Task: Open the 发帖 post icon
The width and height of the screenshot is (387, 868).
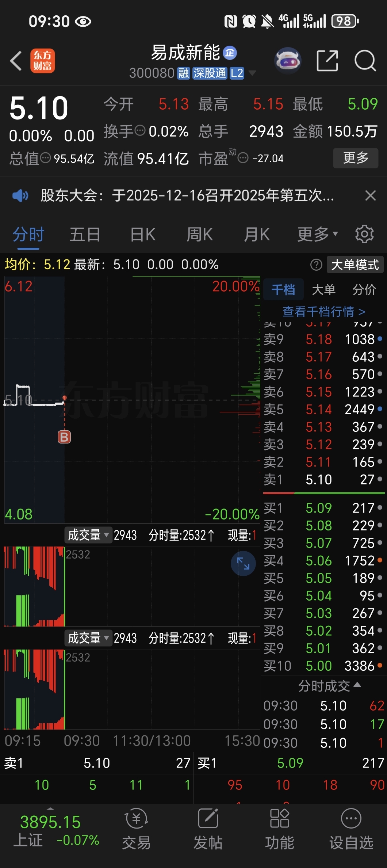Action: point(208,829)
